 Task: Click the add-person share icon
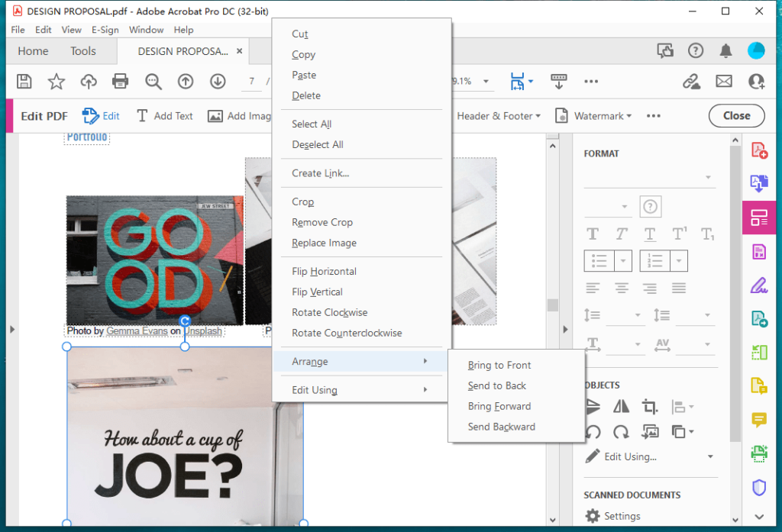[x=756, y=81]
